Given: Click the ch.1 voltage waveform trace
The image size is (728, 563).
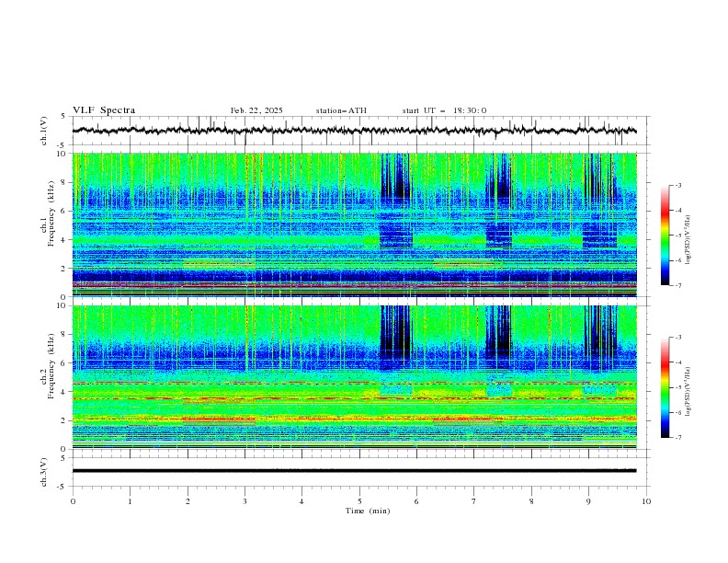Looking at the screenshot, I should click(354, 131).
